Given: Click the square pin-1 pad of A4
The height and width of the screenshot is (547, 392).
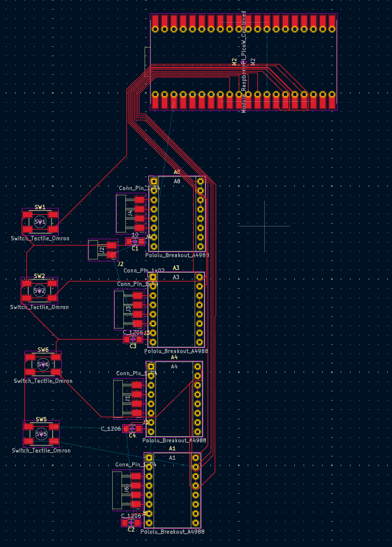Looking at the screenshot, I should [x=151, y=367].
